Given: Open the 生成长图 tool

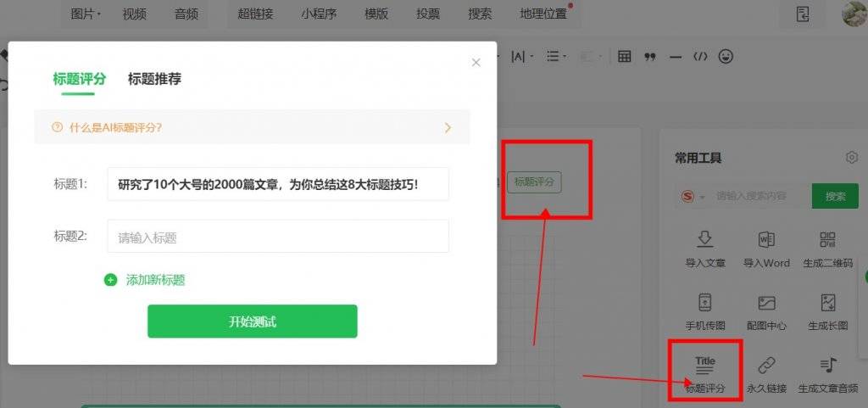Looking at the screenshot, I should pyautogui.click(x=827, y=312).
